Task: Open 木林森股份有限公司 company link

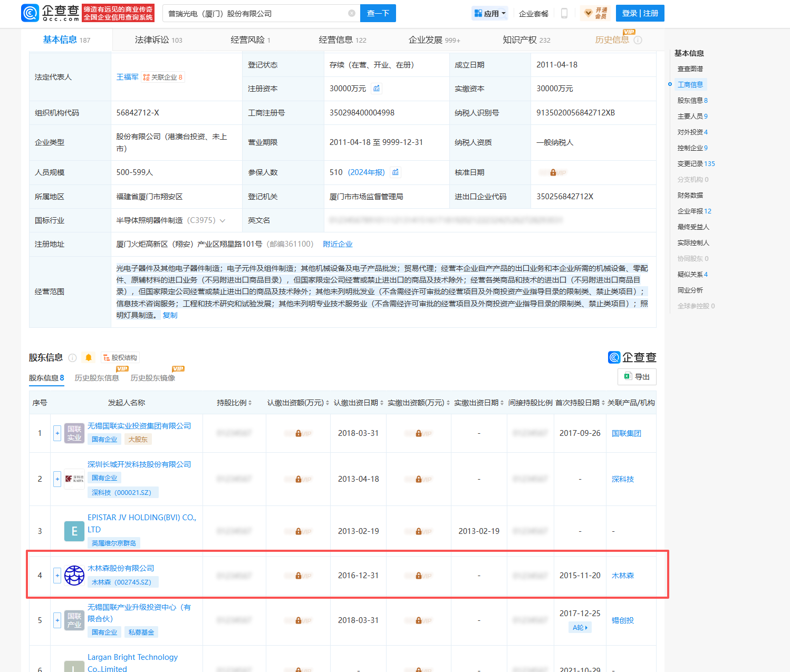Action: click(x=121, y=568)
